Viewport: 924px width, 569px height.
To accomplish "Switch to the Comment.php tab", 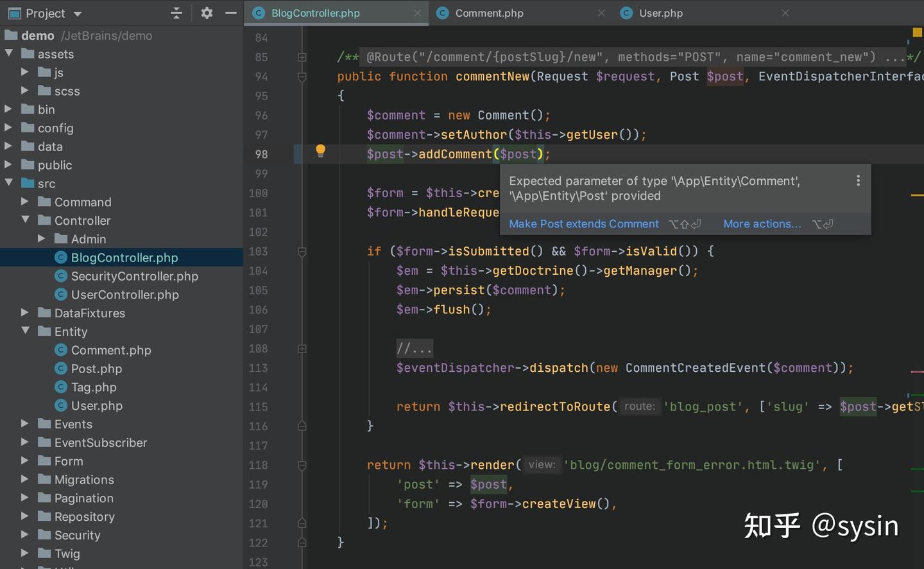I will [x=489, y=12].
